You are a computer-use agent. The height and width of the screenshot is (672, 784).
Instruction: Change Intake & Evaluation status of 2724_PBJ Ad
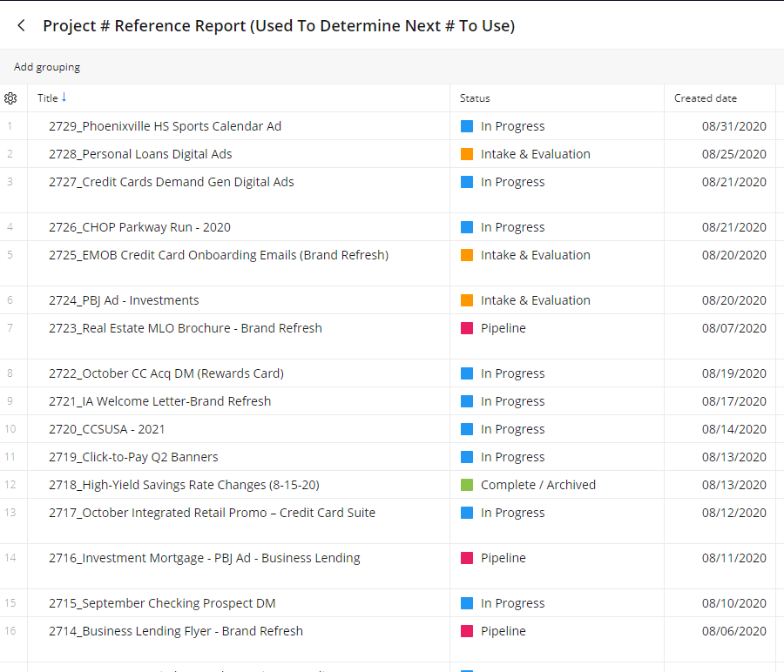535,300
